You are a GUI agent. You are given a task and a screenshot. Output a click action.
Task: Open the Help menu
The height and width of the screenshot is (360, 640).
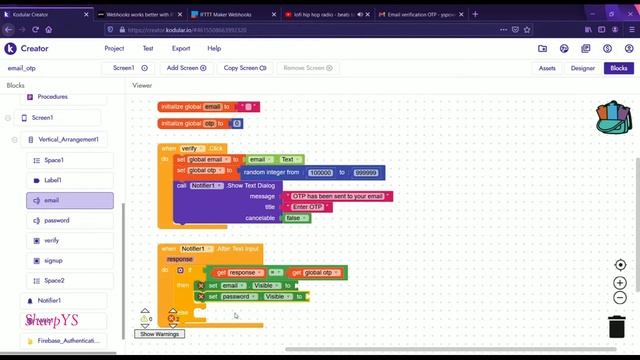coord(214,49)
